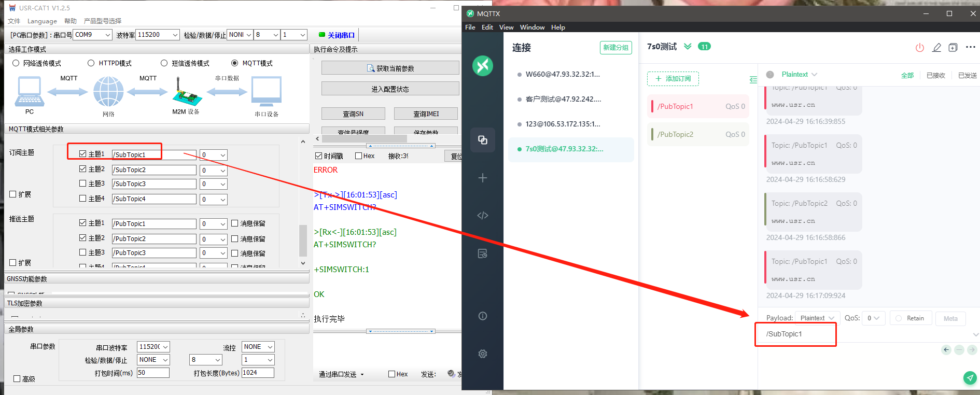Screen dimensions: 980x395
Task: Select the 7s0测试@47.93.32.32 connection
Action: (571, 149)
